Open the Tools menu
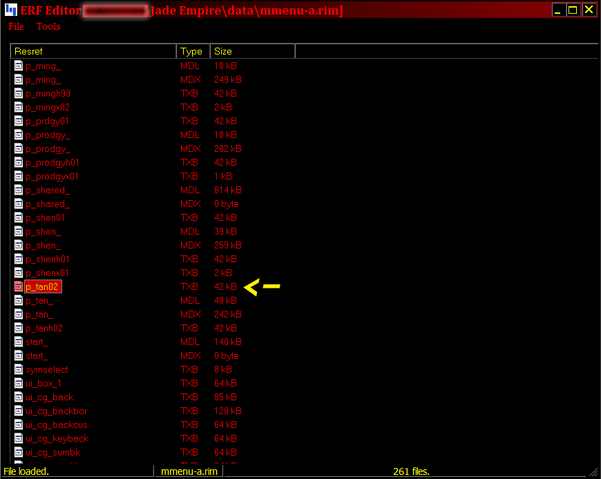The width and height of the screenshot is (601, 479). point(48,26)
